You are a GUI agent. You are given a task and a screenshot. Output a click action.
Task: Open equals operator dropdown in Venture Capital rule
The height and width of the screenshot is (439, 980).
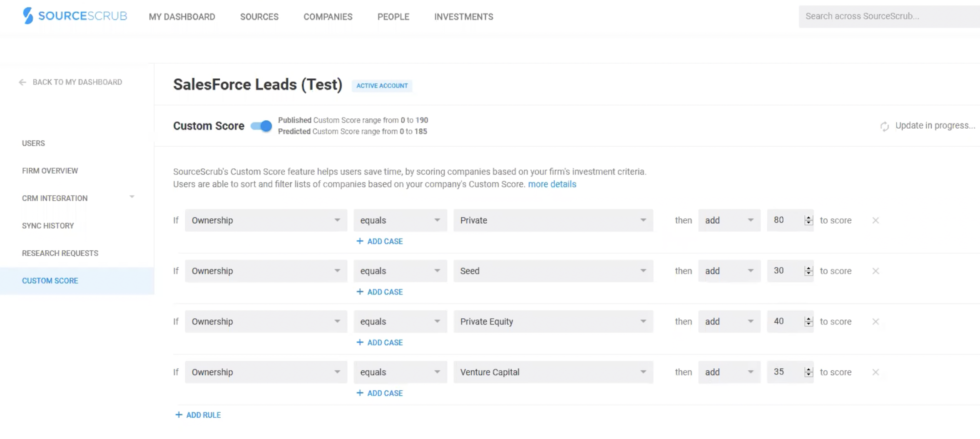pos(400,372)
